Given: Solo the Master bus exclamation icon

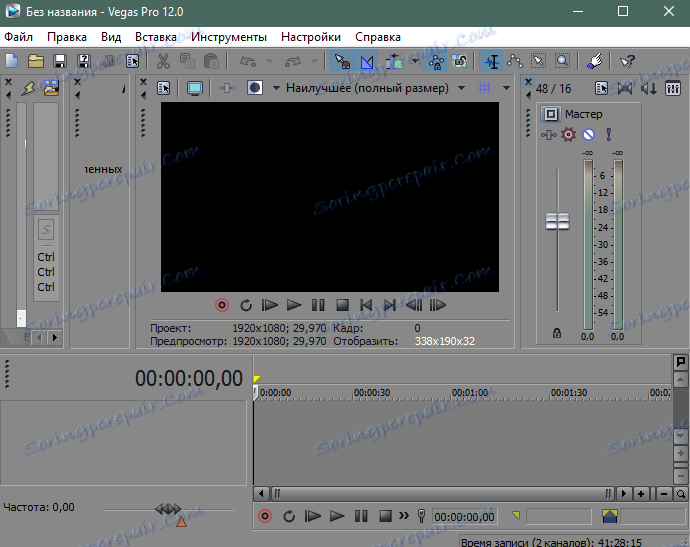Looking at the screenshot, I should click(x=609, y=134).
